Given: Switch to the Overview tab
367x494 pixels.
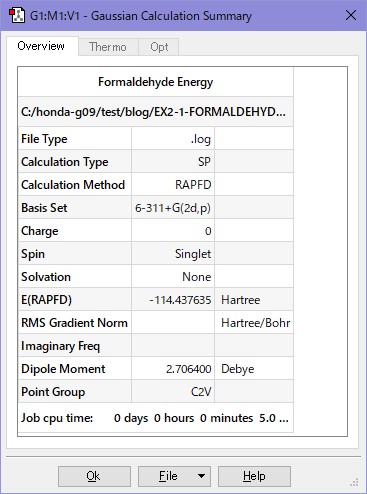Looking at the screenshot, I should (x=41, y=46).
